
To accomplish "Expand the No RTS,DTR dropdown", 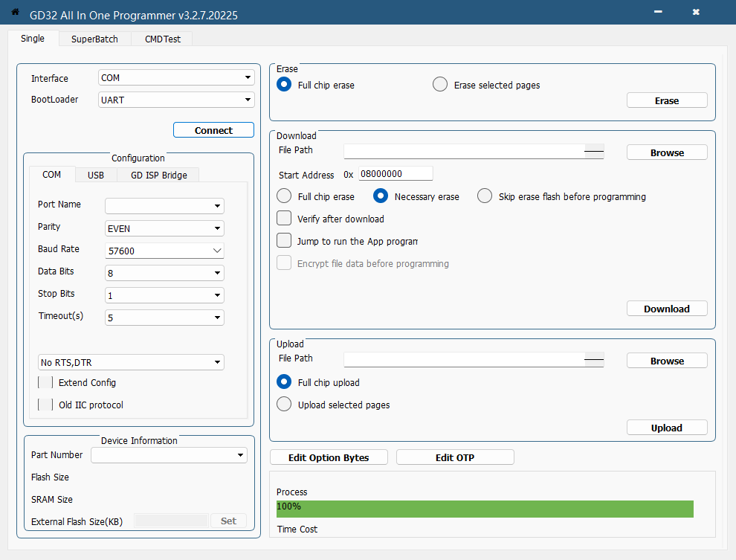I will (131, 362).
